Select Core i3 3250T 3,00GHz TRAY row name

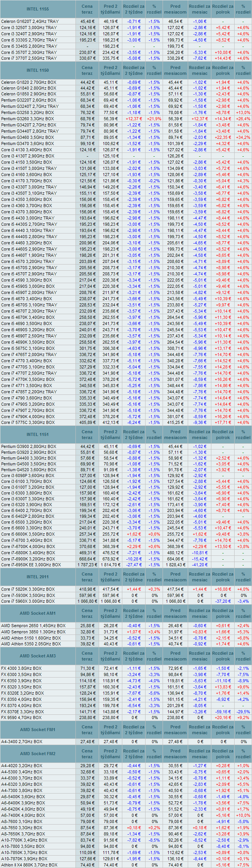[29, 28]
